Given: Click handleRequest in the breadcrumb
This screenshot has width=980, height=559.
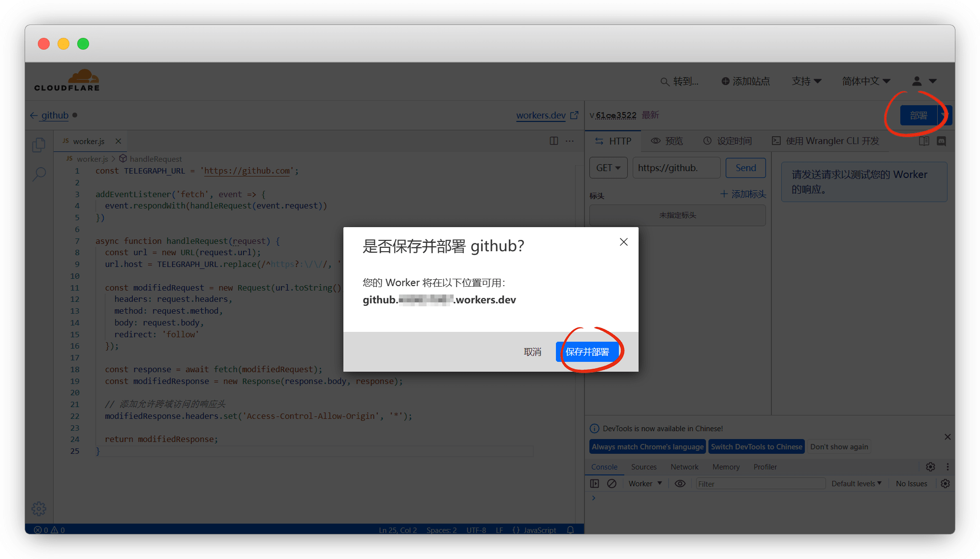Looking at the screenshot, I should coord(155,159).
